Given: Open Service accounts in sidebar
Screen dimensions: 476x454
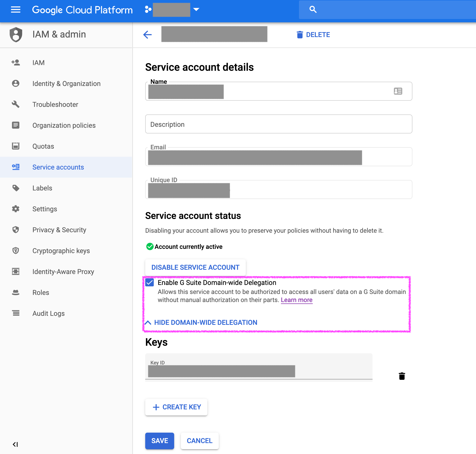Looking at the screenshot, I should (x=58, y=167).
